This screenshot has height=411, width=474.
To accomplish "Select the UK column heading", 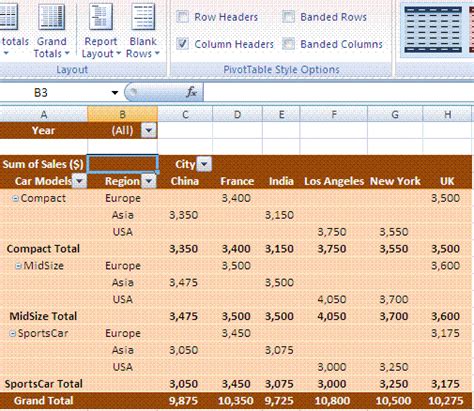I will click(x=447, y=181).
